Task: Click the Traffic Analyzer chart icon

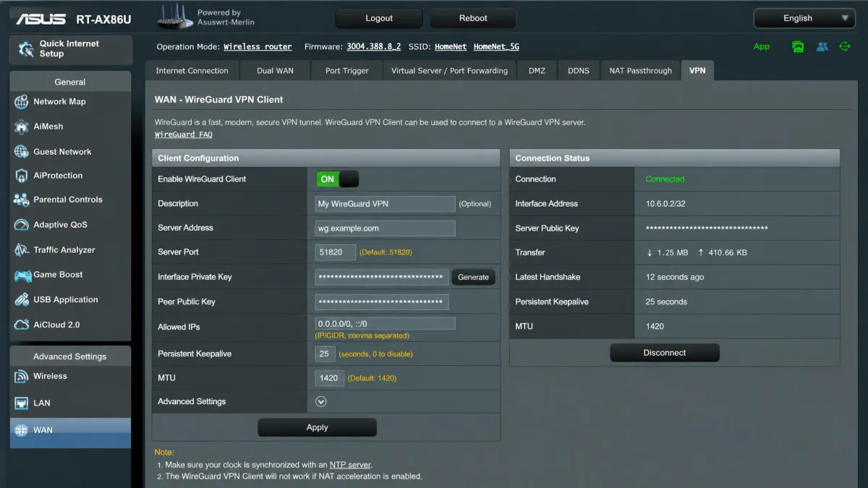Action: 21,250
